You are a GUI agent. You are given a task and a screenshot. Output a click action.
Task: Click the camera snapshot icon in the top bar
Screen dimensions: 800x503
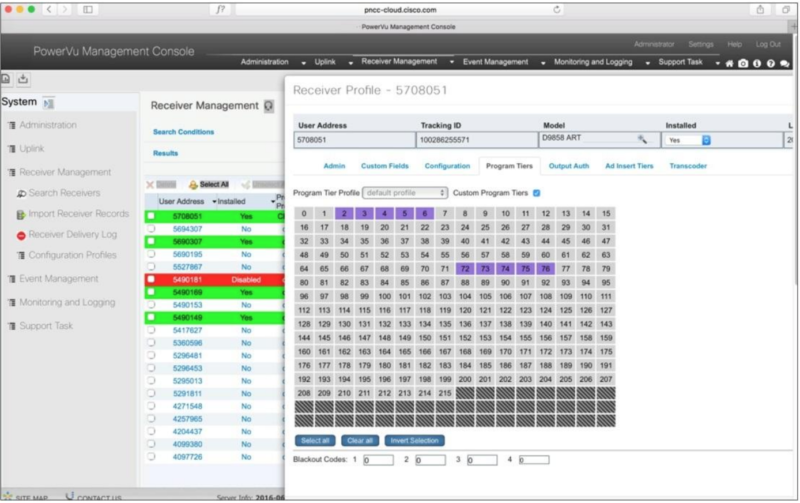coord(743,63)
